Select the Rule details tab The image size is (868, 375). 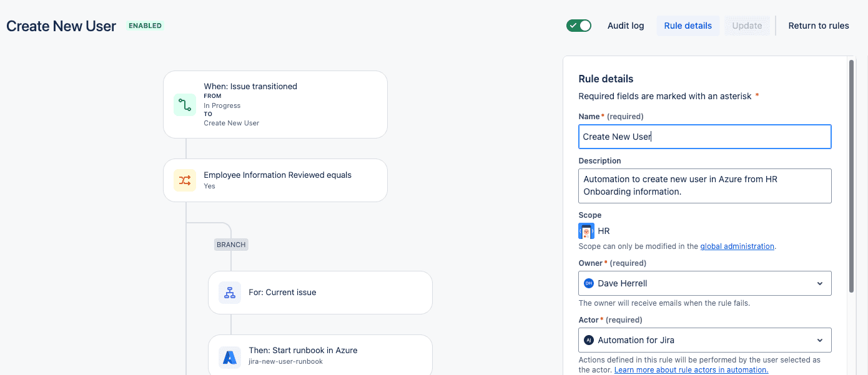(688, 26)
